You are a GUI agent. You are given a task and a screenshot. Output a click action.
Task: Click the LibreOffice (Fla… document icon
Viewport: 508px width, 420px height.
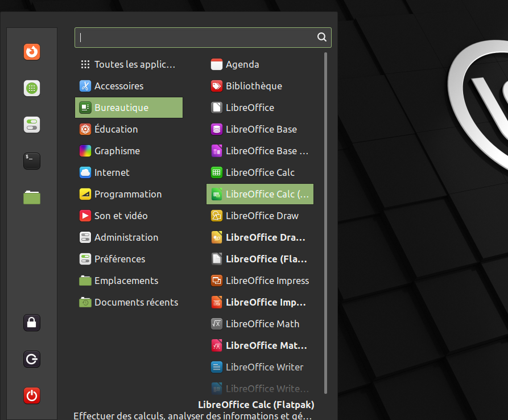(216, 259)
